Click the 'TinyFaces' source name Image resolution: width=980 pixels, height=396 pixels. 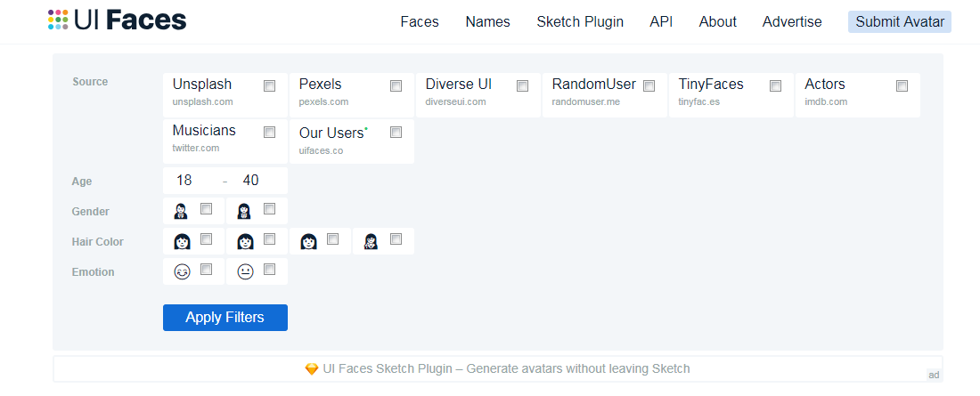click(x=711, y=85)
